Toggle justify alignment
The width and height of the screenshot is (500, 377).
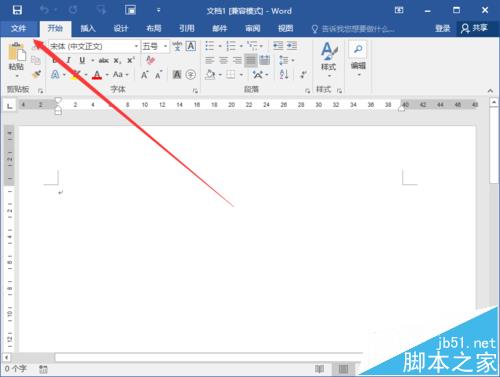point(251,60)
